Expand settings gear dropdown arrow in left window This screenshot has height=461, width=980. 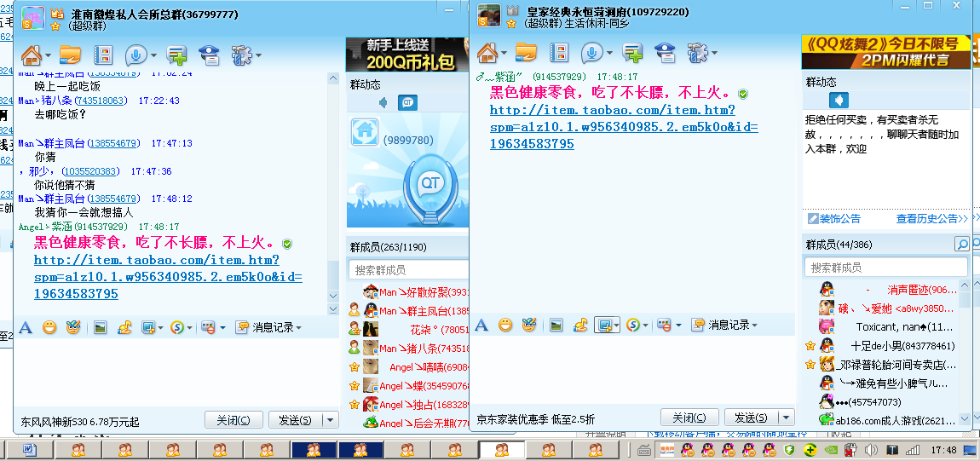pos(258,56)
